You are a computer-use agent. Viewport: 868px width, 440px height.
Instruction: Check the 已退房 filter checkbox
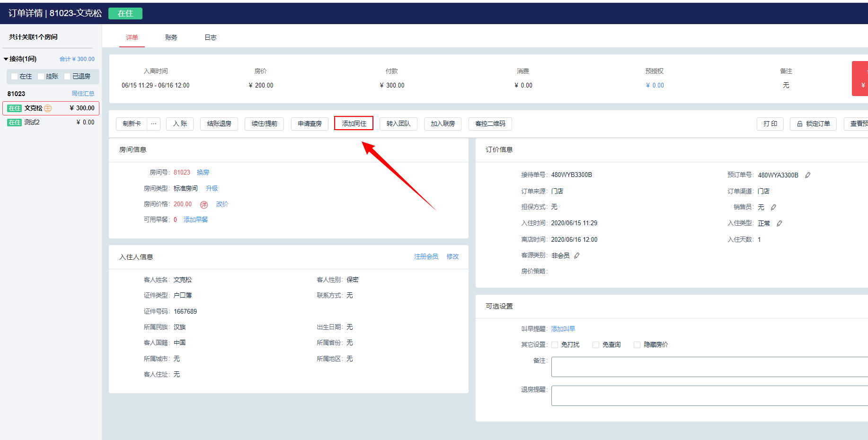[x=67, y=76]
